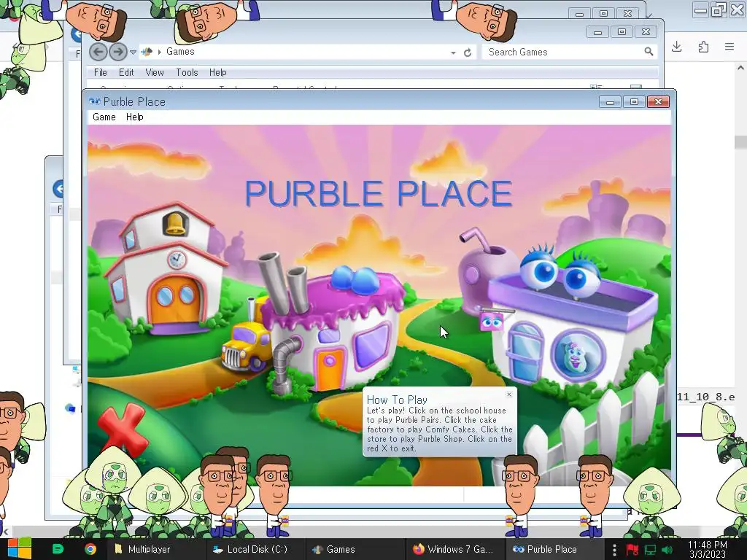The image size is (747, 560).
Task: Open Chrome from the taskbar
Action: pos(90,549)
